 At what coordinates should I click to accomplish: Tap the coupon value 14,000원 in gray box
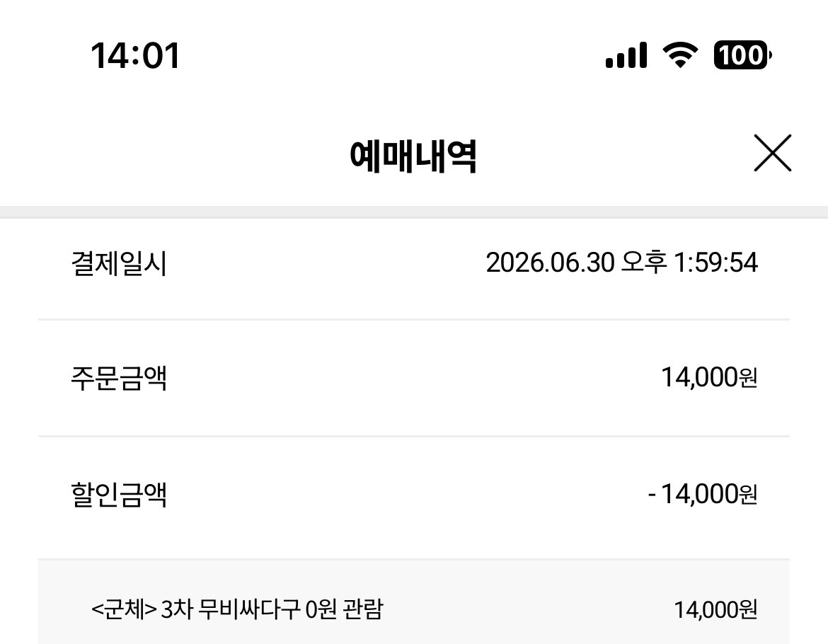click(x=716, y=610)
